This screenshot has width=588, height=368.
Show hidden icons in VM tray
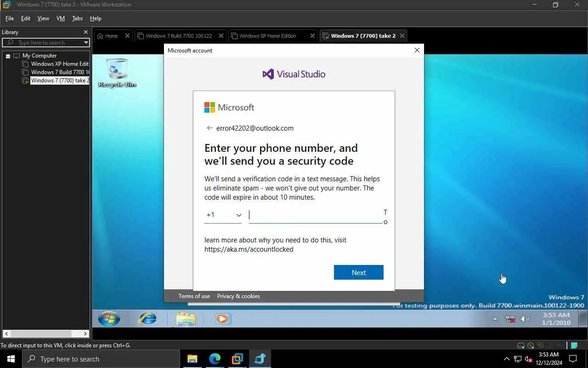pos(495,319)
